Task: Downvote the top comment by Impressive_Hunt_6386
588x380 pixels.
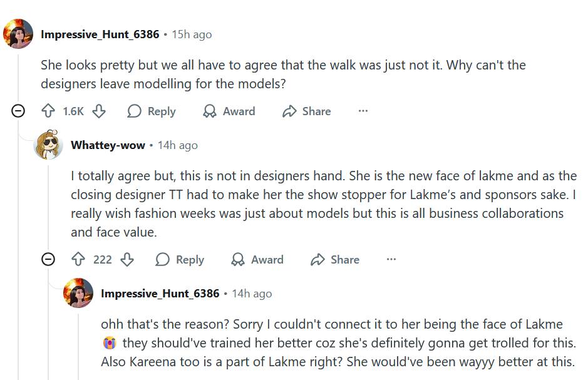Action: click(99, 111)
